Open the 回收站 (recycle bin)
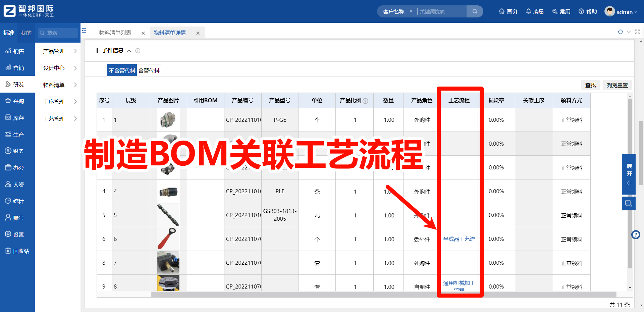 pos(17,251)
